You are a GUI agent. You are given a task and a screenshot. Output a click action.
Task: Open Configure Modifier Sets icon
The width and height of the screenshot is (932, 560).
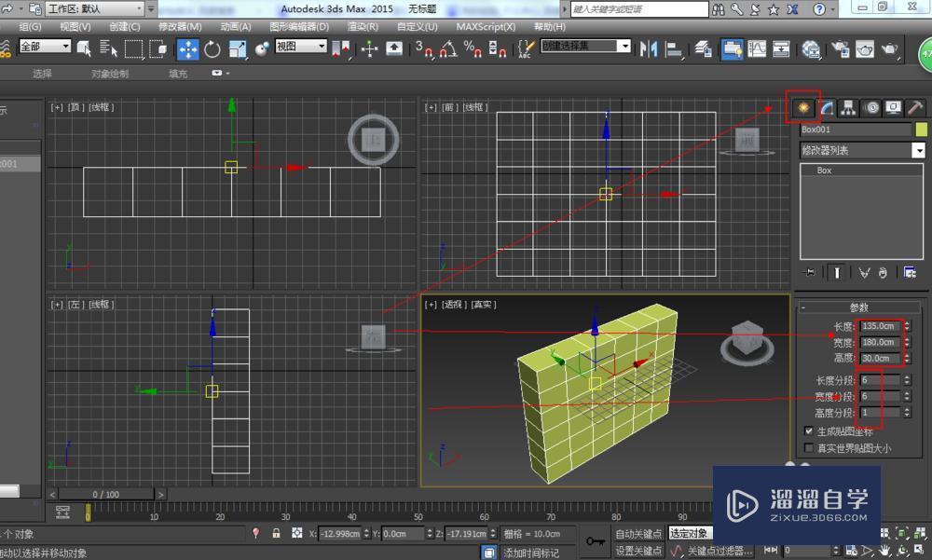click(x=910, y=273)
